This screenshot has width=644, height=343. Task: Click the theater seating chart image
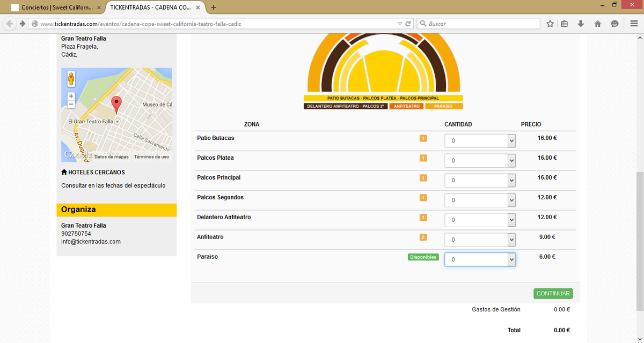click(384, 72)
